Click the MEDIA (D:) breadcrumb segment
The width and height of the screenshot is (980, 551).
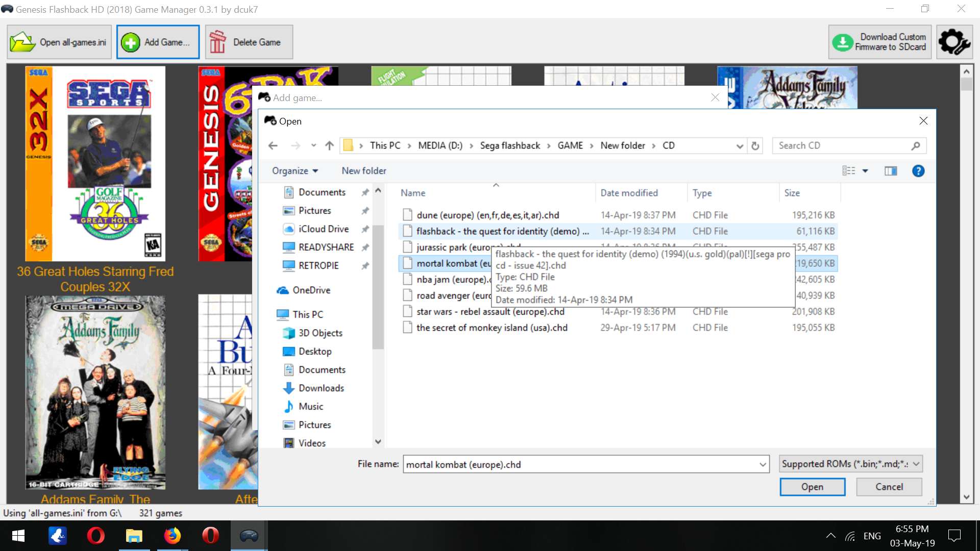point(440,146)
